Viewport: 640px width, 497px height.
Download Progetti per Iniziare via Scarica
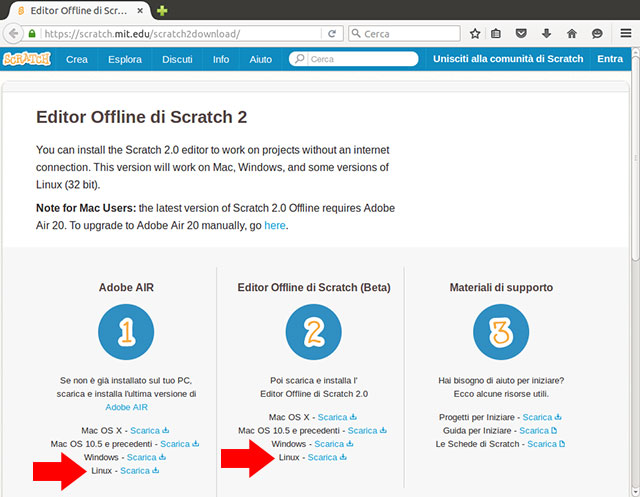coord(542,417)
